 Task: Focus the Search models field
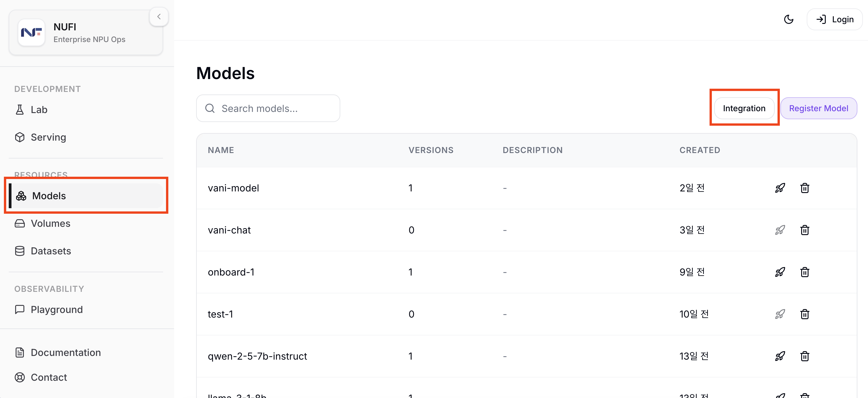268,108
